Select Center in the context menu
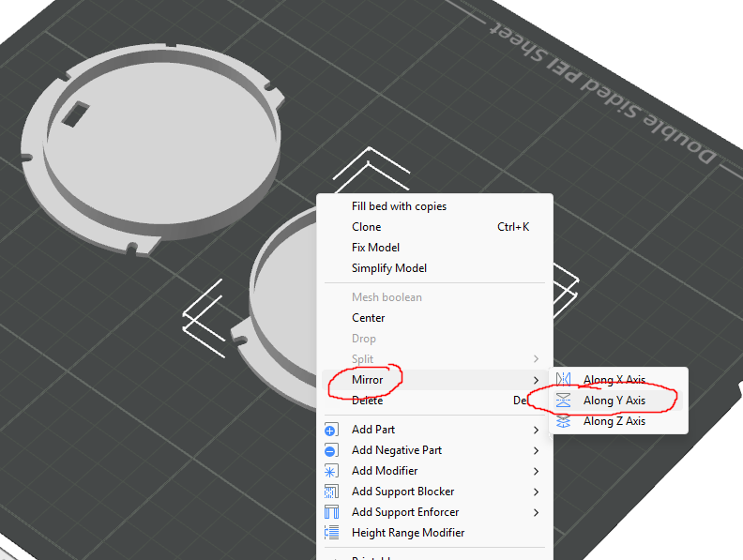The image size is (743, 560). (368, 318)
